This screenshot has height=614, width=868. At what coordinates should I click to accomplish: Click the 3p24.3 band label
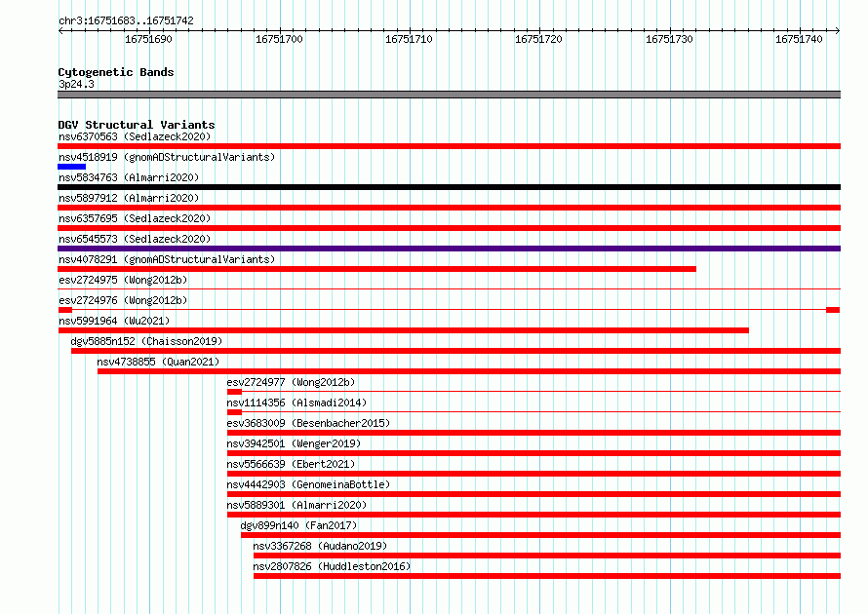(76, 84)
